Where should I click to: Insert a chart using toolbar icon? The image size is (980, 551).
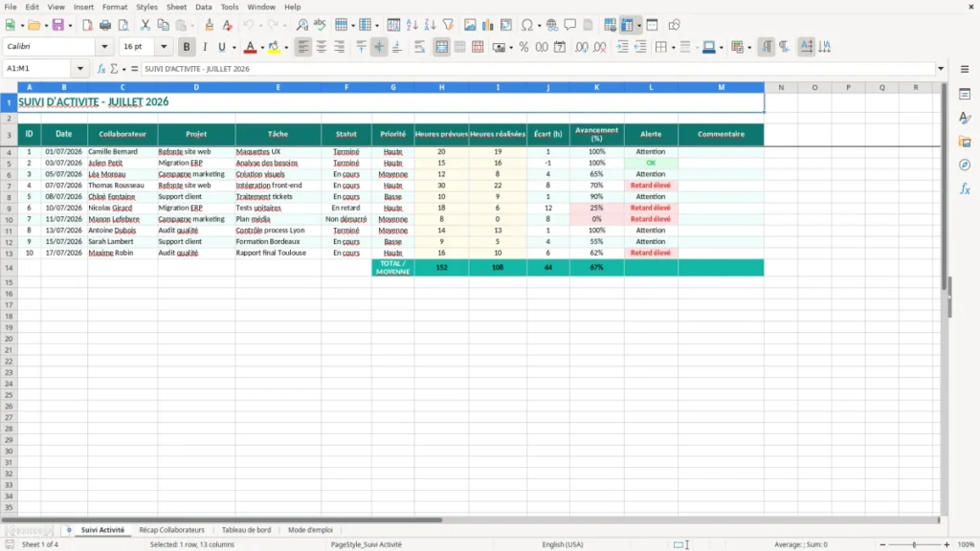[488, 25]
